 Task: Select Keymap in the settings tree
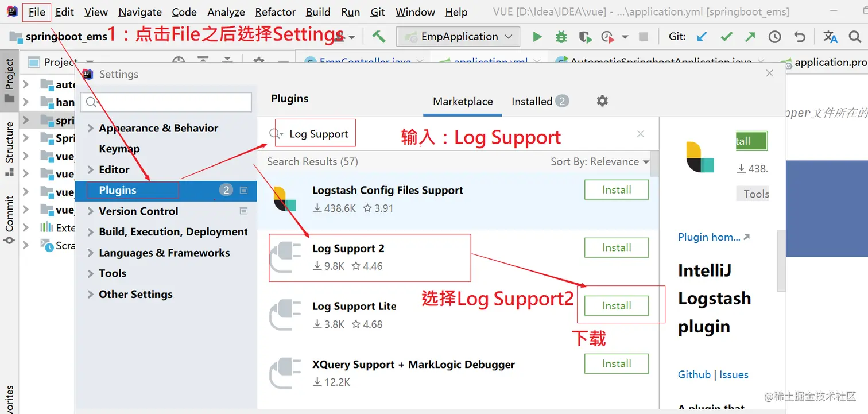tap(119, 149)
